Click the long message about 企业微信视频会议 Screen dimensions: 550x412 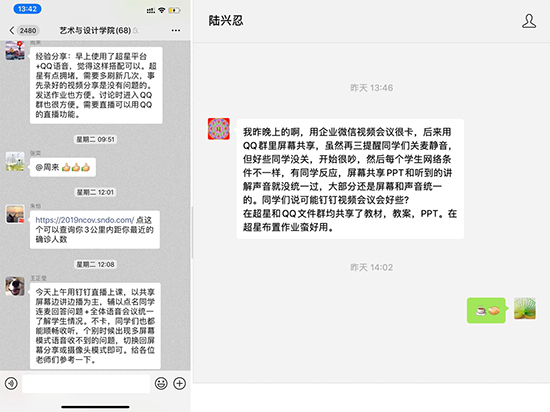point(350,179)
